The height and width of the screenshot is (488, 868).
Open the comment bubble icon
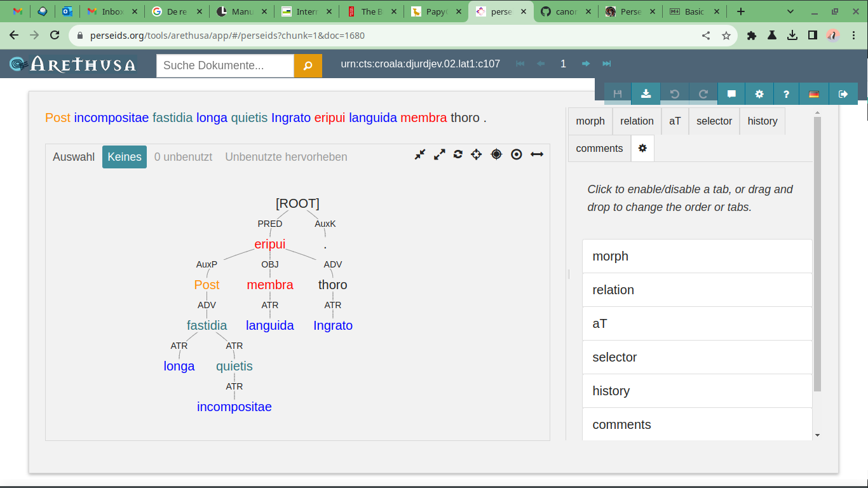732,94
